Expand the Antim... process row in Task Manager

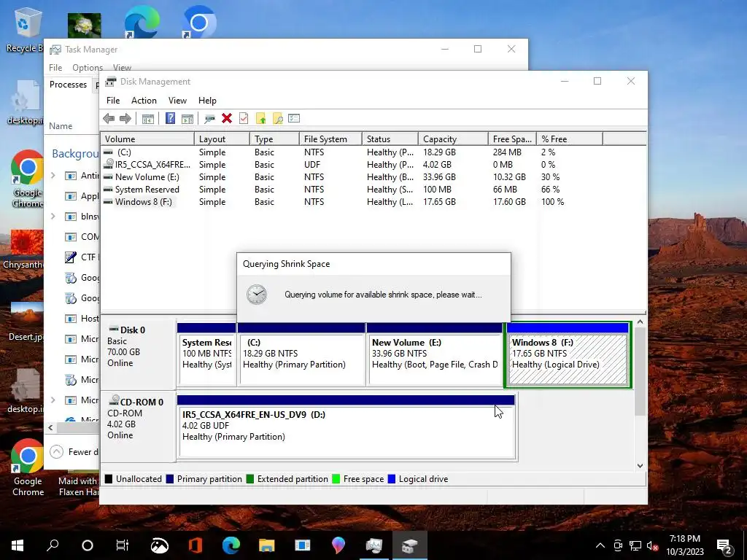click(53, 176)
